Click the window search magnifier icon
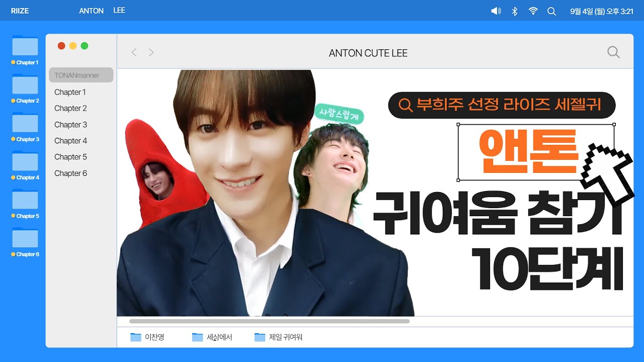The width and height of the screenshot is (644, 362). pyautogui.click(x=613, y=52)
